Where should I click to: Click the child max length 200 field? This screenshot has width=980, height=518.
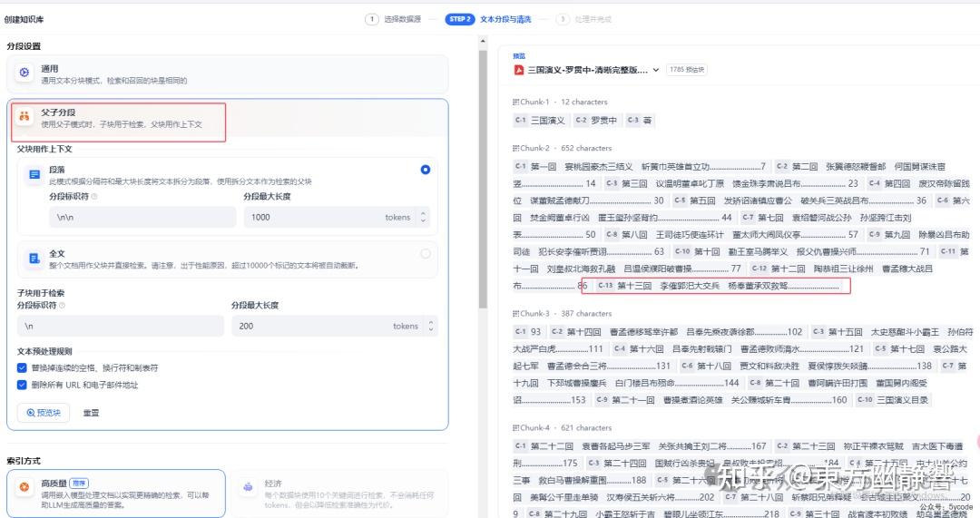[x=334, y=327]
